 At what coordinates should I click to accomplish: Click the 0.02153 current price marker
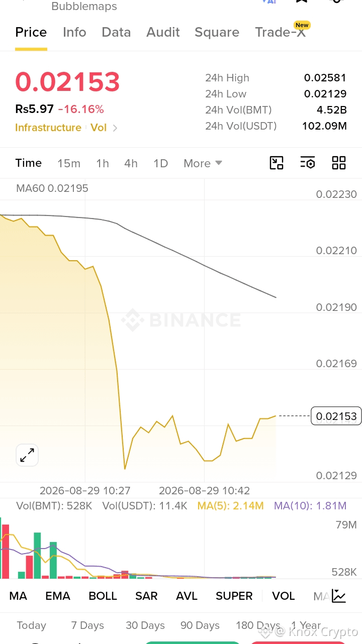pyautogui.click(x=336, y=416)
